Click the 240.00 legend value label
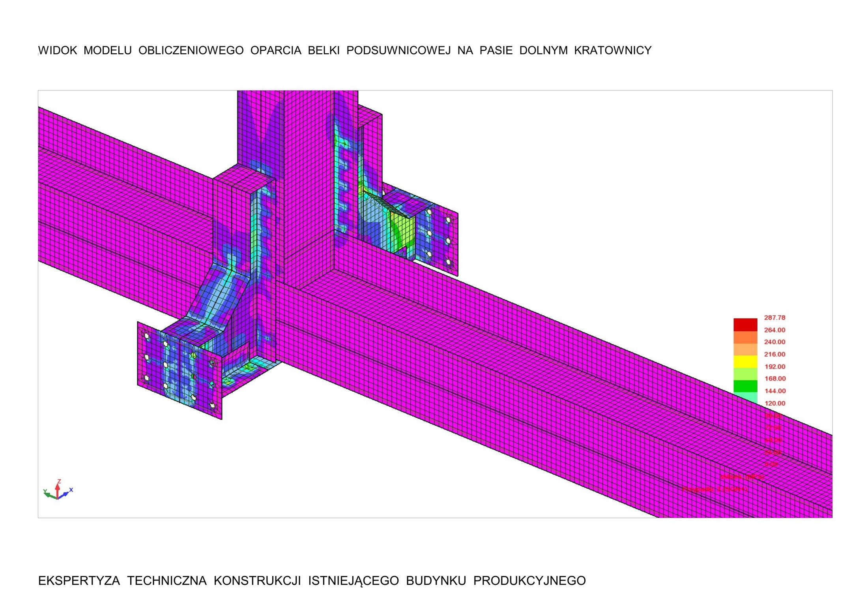 [774, 342]
